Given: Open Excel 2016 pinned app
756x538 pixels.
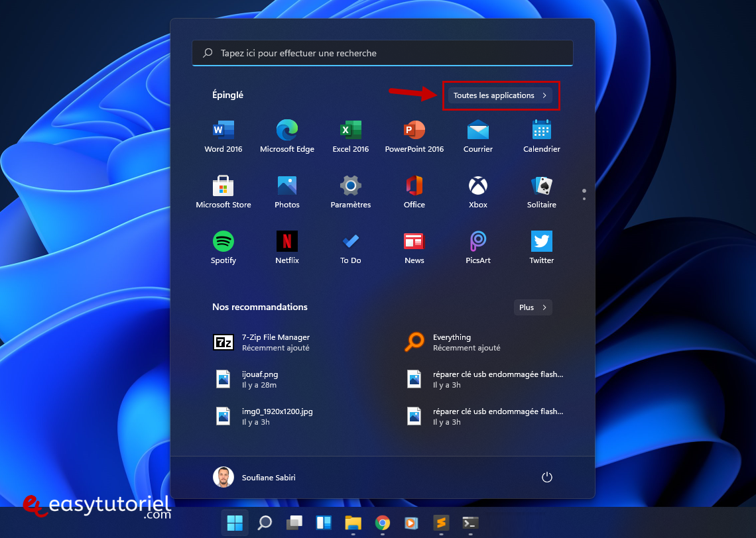Looking at the screenshot, I should [x=351, y=136].
